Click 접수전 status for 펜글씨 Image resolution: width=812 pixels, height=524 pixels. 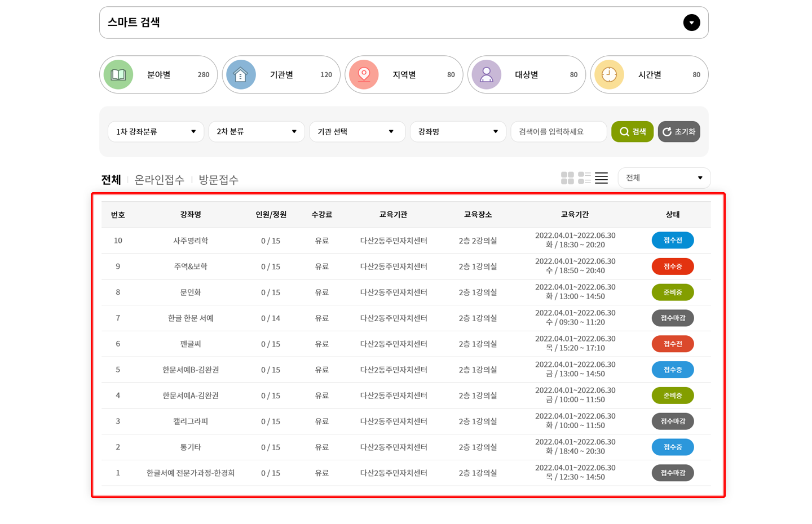tap(673, 344)
